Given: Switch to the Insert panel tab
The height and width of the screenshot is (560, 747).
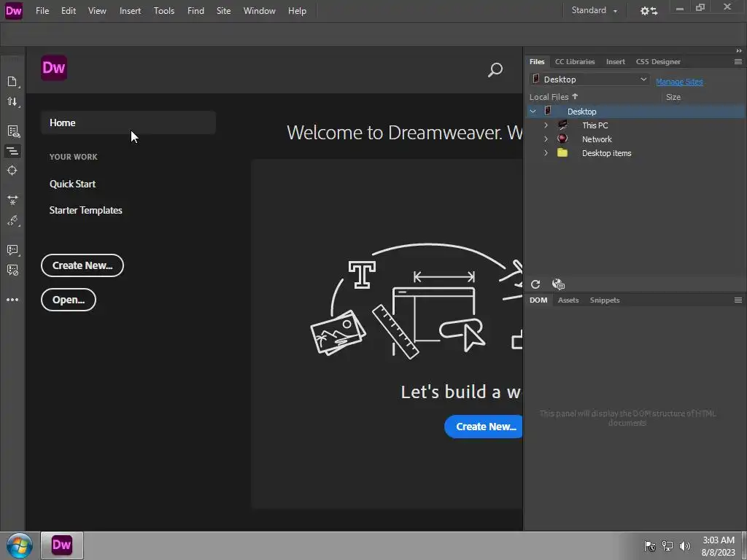Looking at the screenshot, I should (616, 61).
